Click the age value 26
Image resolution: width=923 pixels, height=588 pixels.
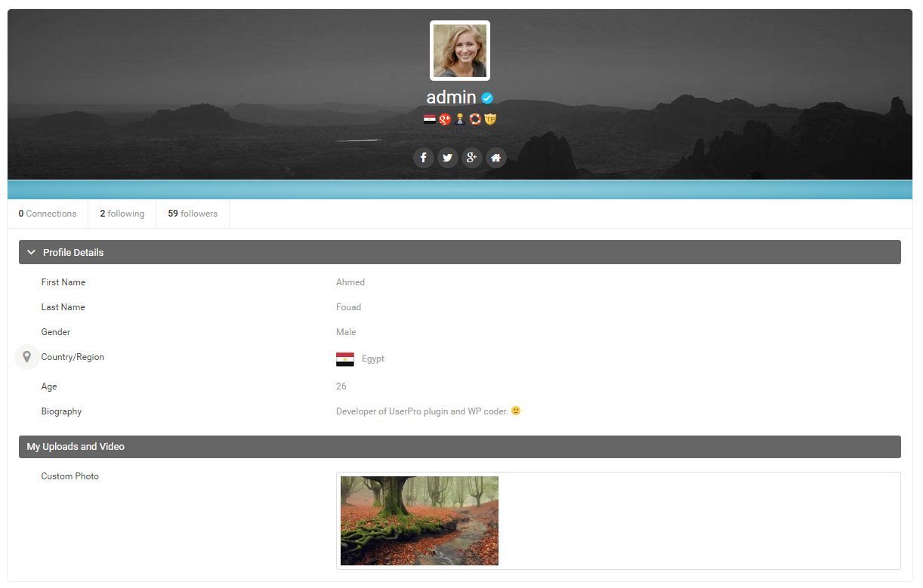pyautogui.click(x=341, y=386)
